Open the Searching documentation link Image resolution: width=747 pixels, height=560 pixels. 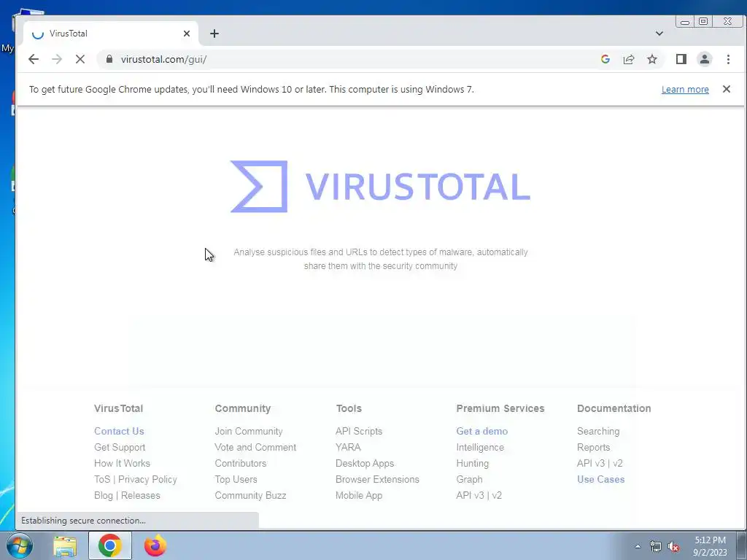[598, 431]
